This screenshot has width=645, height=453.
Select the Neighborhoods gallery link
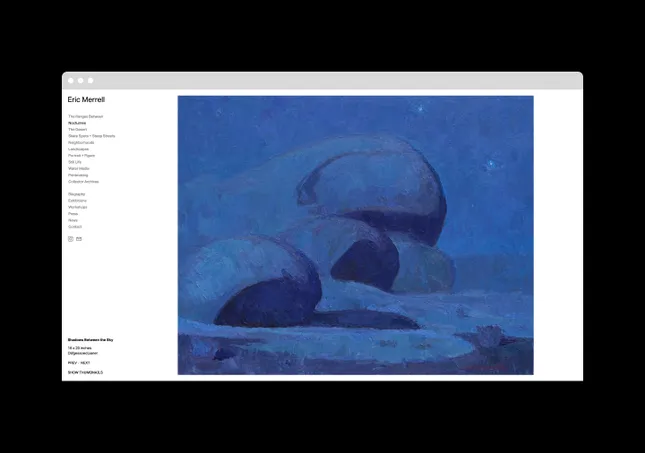pyautogui.click(x=81, y=142)
